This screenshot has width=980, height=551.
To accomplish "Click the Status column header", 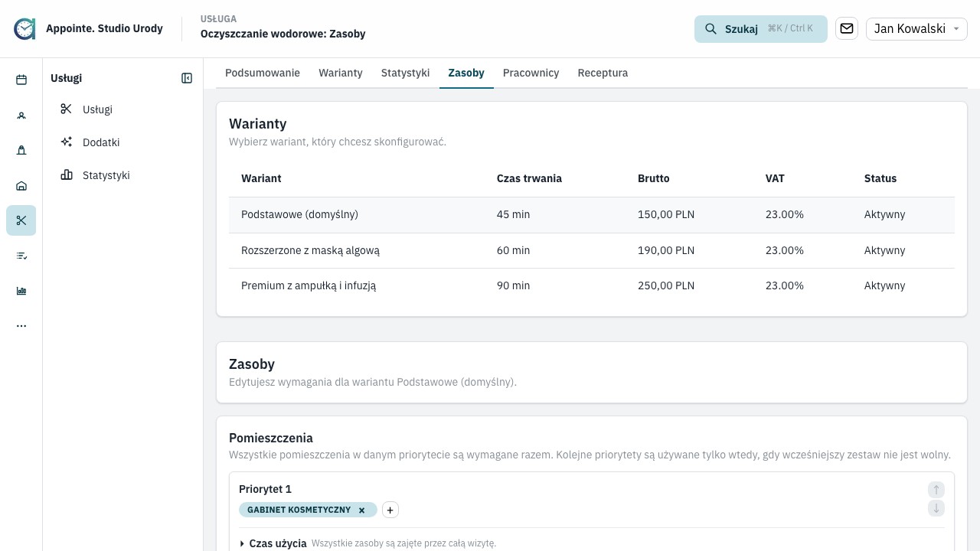I will point(880,178).
